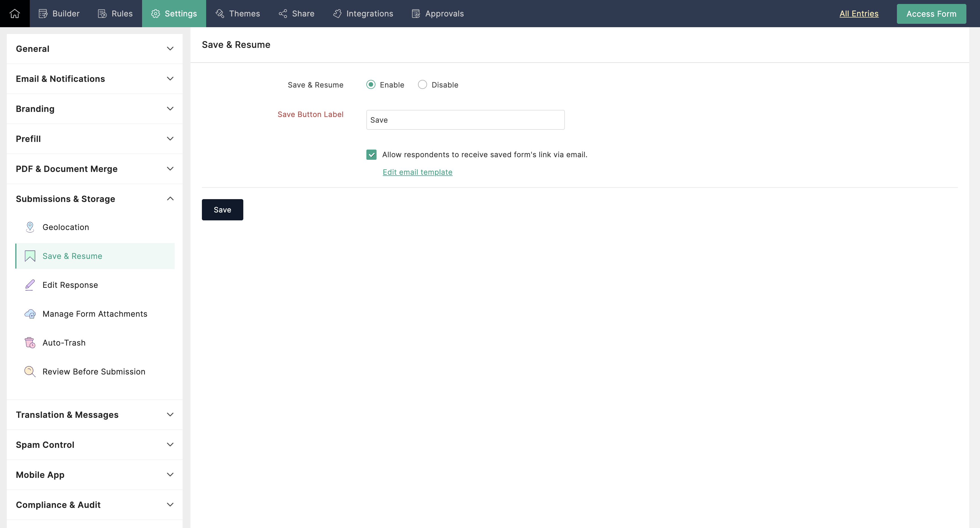Click the Geolocation icon in sidebar
980x528 pixels.
[30, 226]
